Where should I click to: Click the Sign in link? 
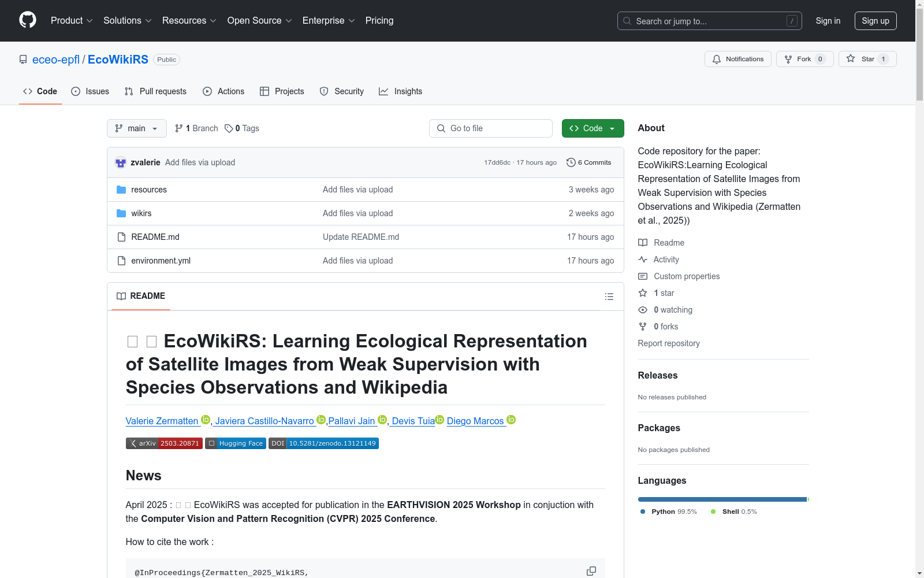point(828,21)
